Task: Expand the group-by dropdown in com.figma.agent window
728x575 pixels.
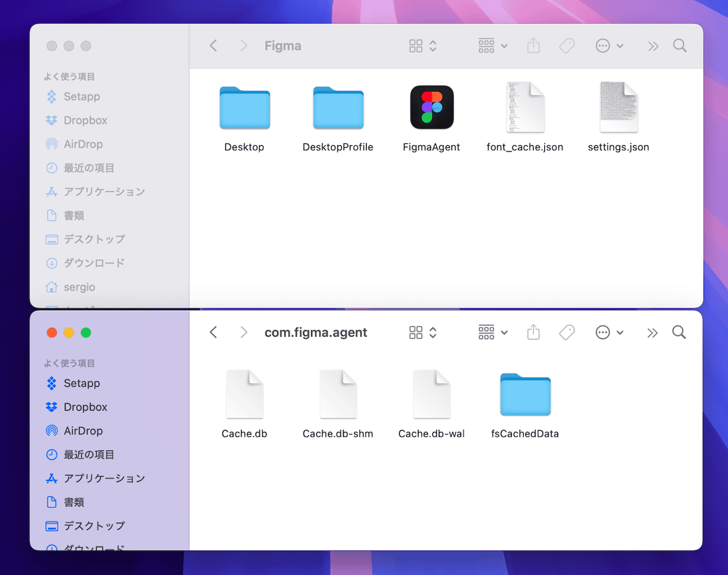Action: 493,332
